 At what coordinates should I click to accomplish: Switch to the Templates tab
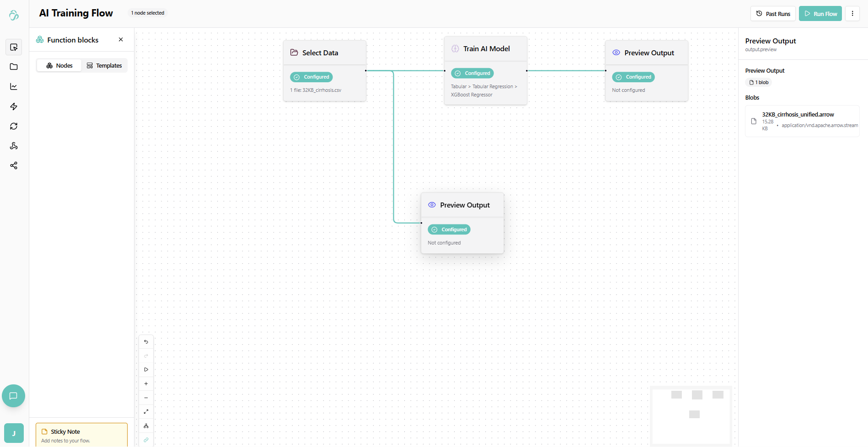click(104, 66)
